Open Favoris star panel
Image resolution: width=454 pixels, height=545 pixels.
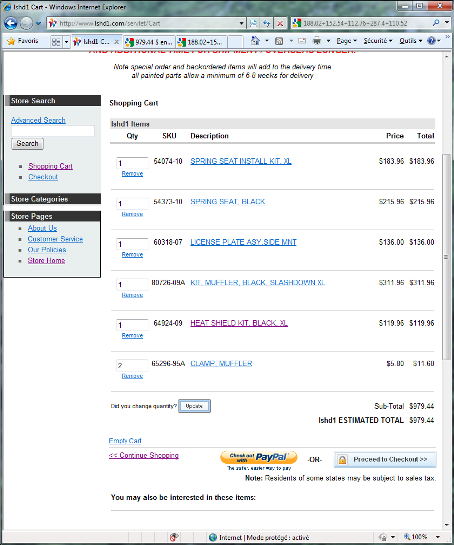(23, 41)
